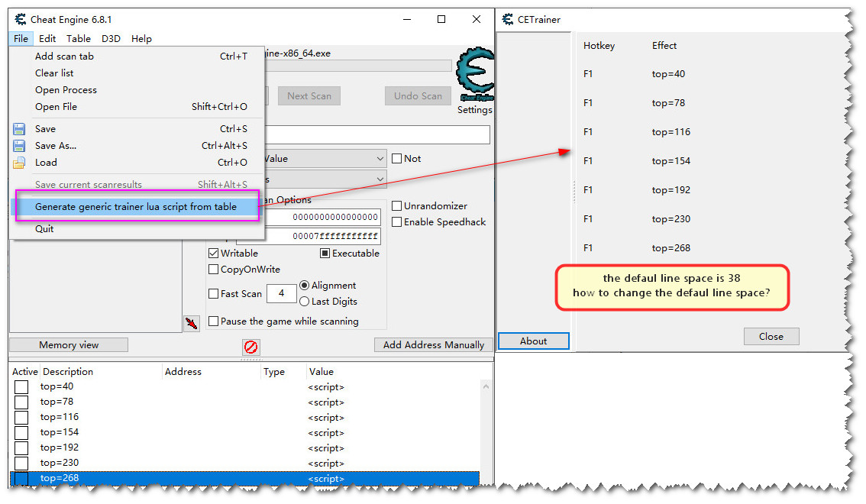Activate the top=78 table entry checkbox
The height and width of the screenshot is (504, 866).
click(21, 402)
